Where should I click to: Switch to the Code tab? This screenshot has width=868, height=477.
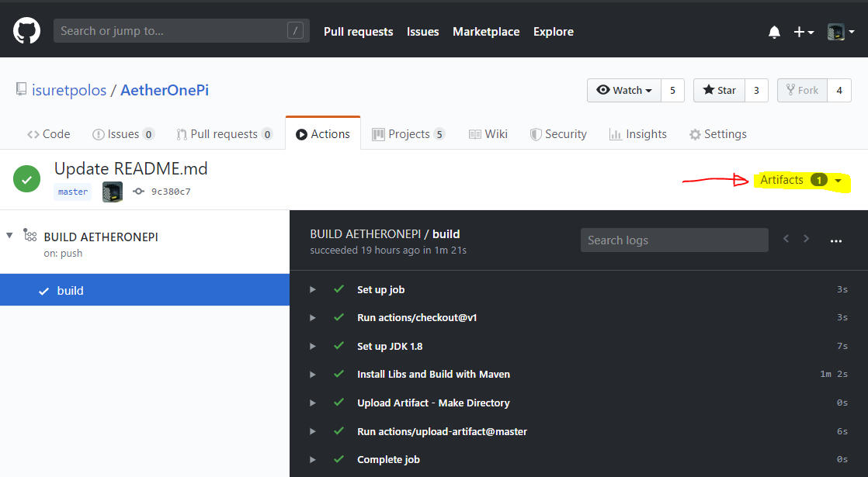point(48,134)
